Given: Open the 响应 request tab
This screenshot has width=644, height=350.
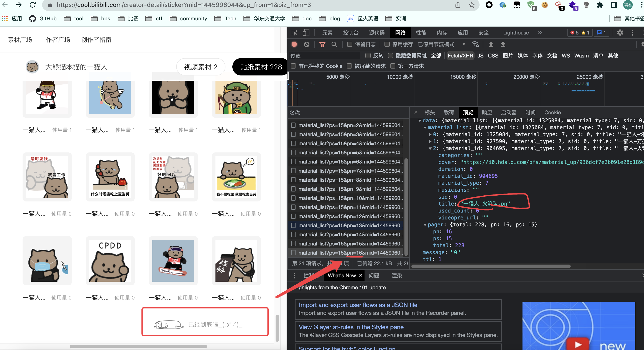Looking at the screenshot, I should (487, 112).
